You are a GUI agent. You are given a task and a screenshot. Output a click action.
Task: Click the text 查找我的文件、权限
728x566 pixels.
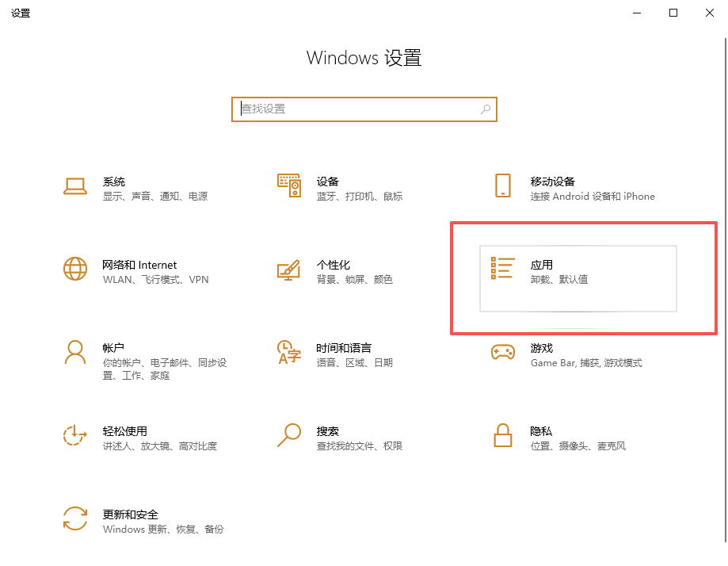[x=360, y=446]
